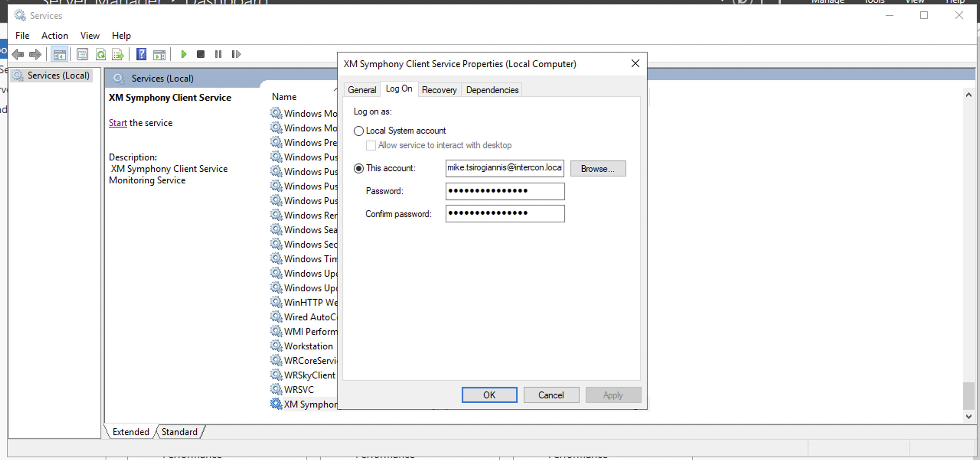This screenshot has height=460, width=980.
Task: Click the gear icon for WinHTTP We row
Action: pyautogui.click(x=276, y=302)
